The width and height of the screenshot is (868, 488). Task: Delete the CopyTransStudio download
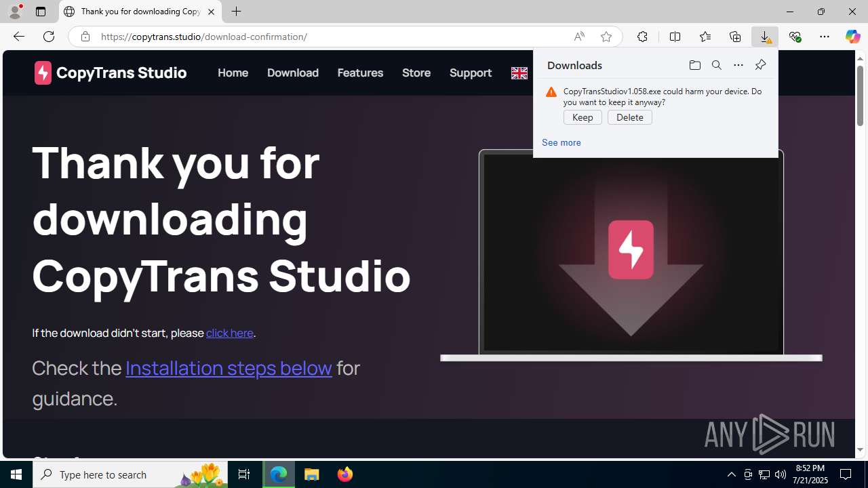[630, 117]
